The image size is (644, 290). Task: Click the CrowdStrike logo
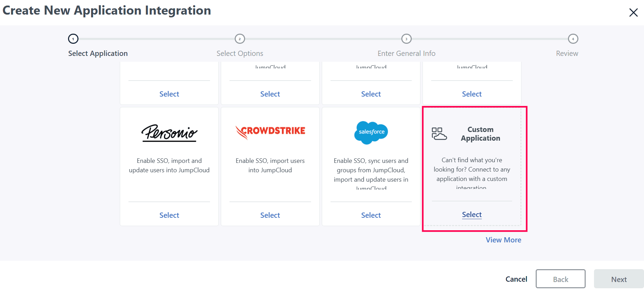point(270,132)
